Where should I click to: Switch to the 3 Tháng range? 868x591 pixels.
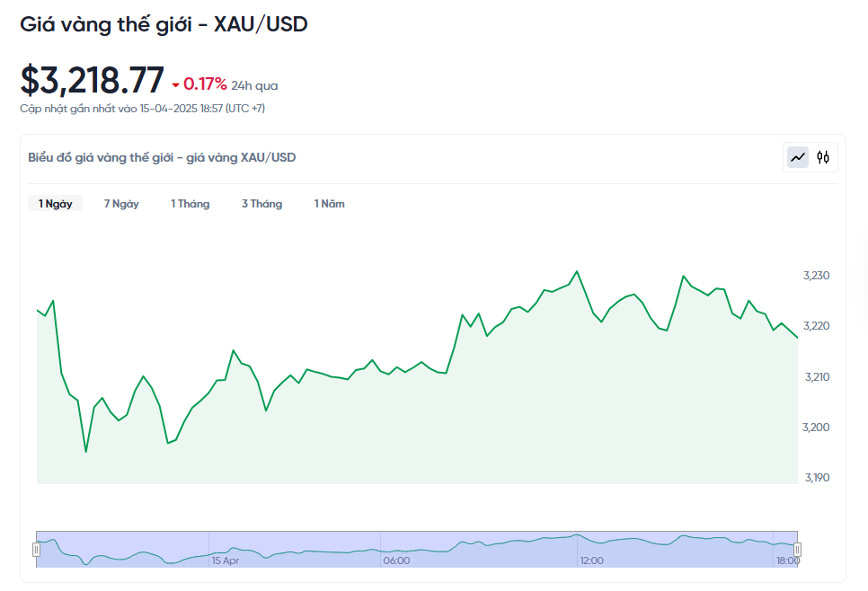click(x=261, y=204)
